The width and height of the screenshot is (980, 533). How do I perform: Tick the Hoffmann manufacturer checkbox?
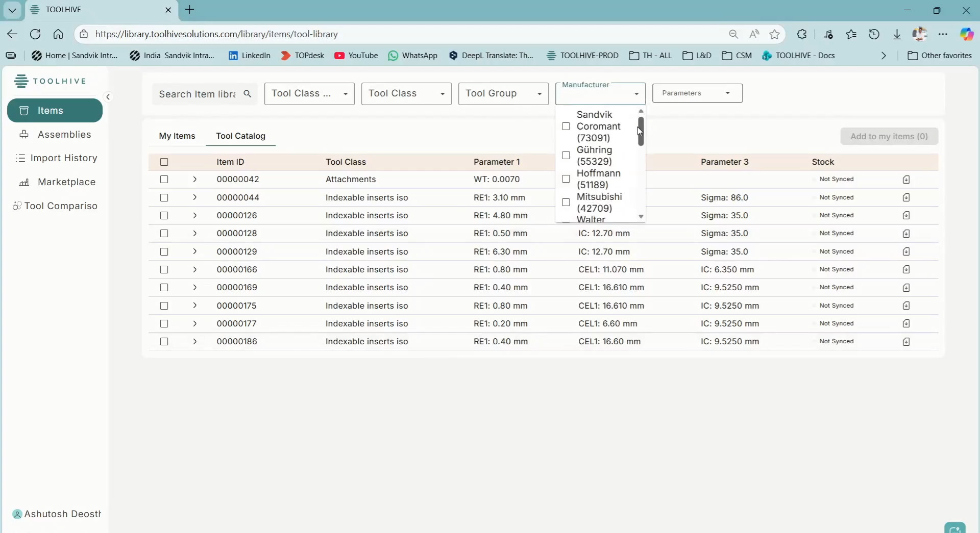pos(566,179)
